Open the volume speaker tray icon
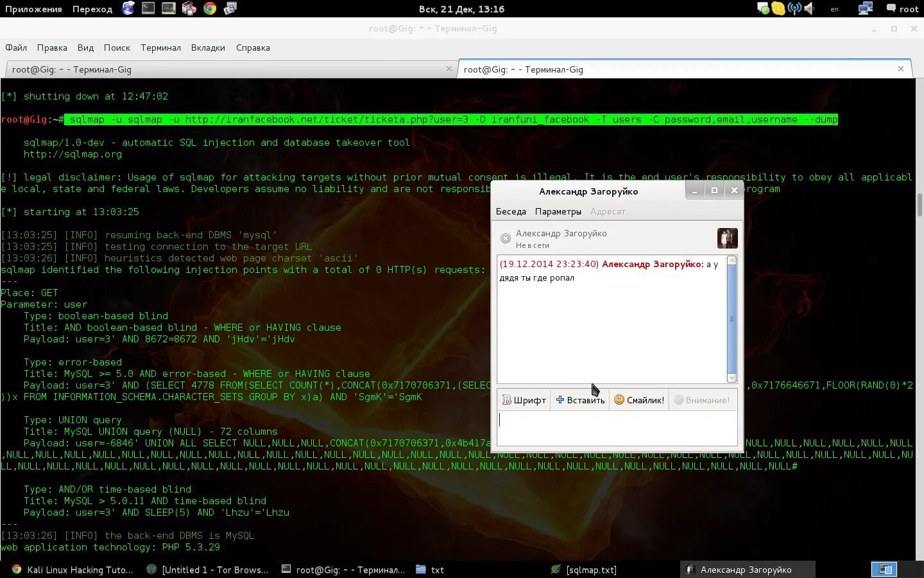Screen dimensions: 924x578 (809, 8)
